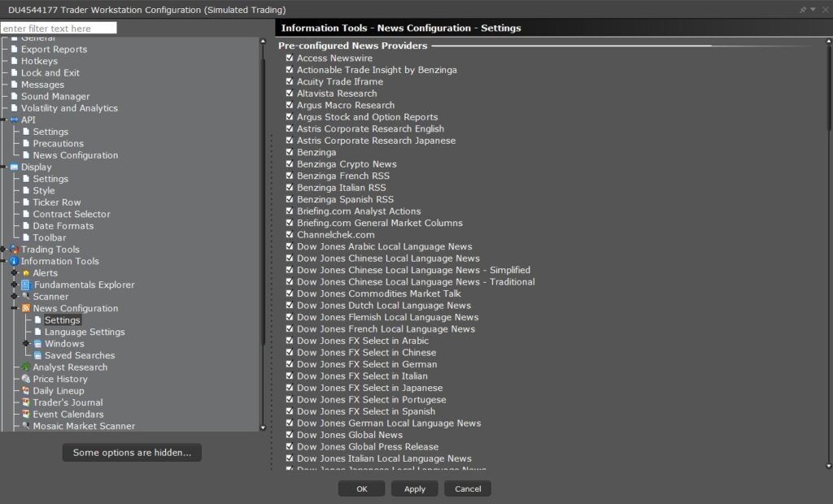The image size is (833, 504).
Task: Click the News Configuration RSS icon
Action: 25,308
